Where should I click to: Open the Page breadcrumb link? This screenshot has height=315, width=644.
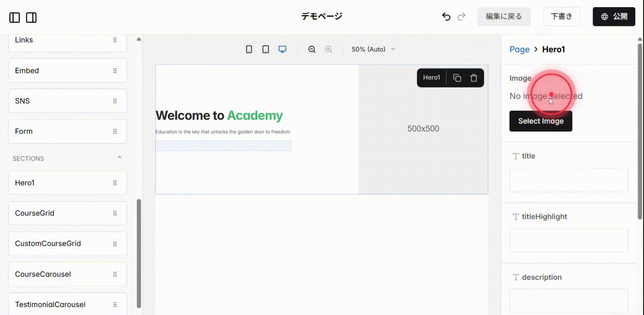(519, 49)
